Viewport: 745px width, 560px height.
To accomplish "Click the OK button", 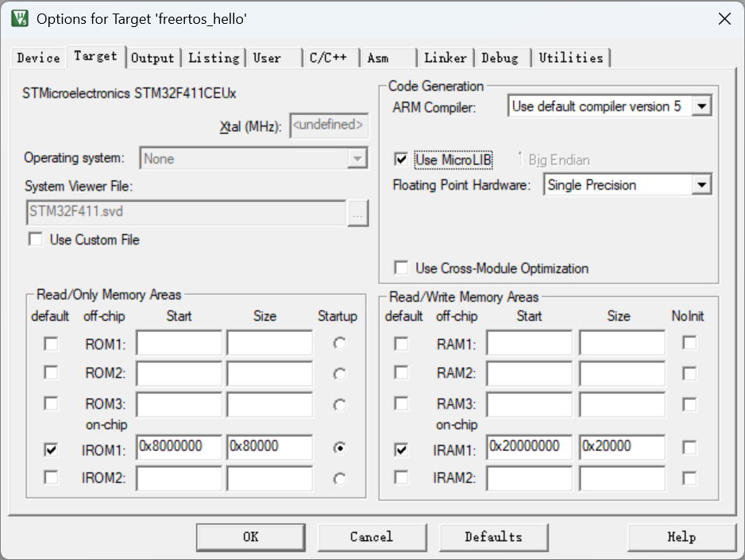I will pos(251,537).
